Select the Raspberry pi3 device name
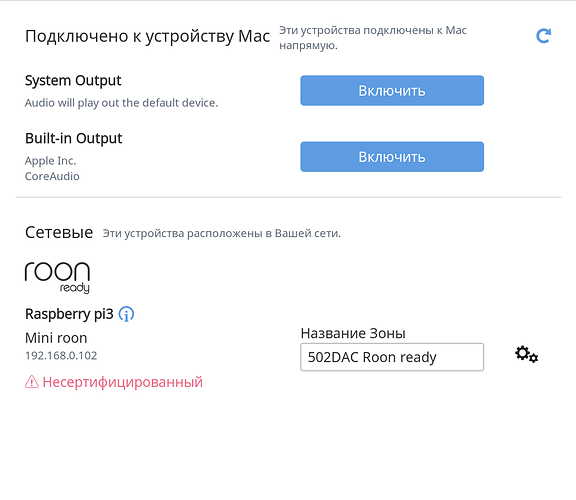This screenshot has width=576, height=500. coord(69,314)
